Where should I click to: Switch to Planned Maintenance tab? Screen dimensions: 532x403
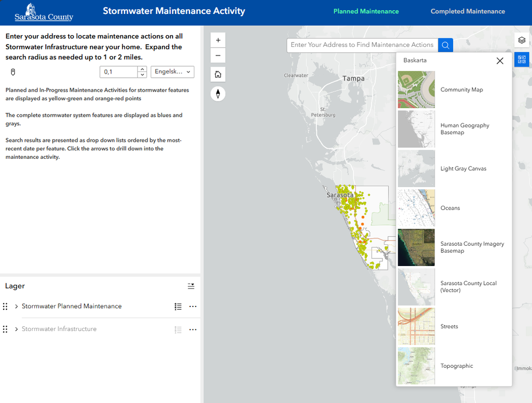click(366, 11)
